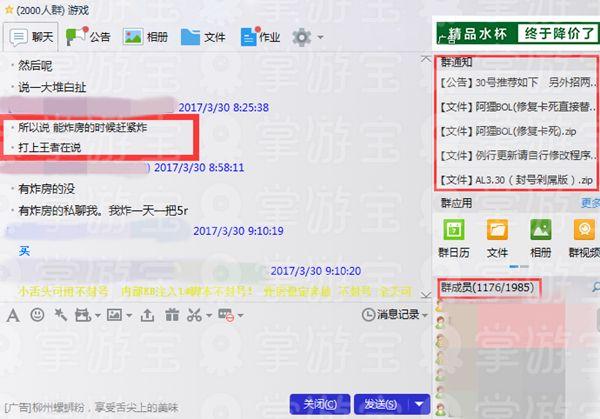Click the gift box icon
Image resolution: width=600 pixels, height=419 pixels.
(x=172, y=315)
